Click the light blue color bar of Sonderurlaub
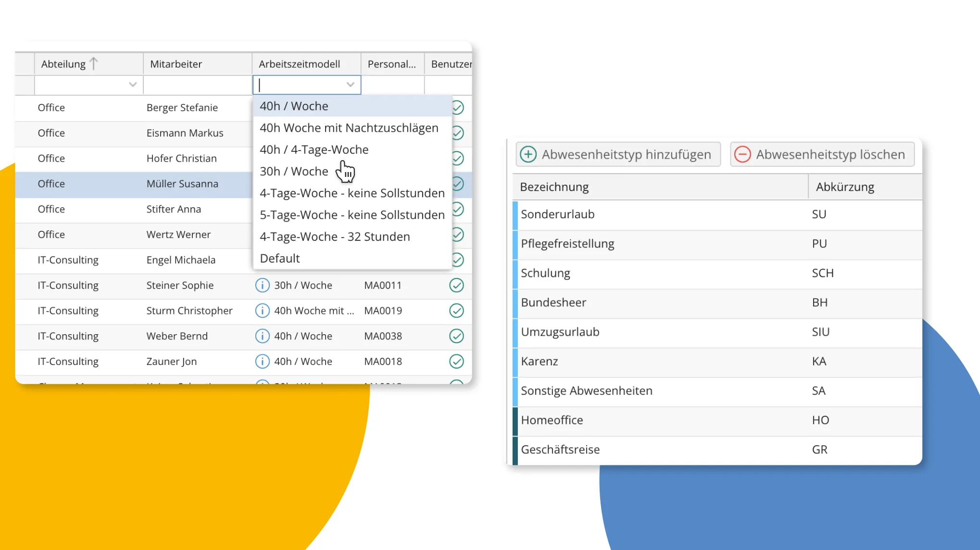The width and height of the screenshot is (980, 550). [515, 214]
